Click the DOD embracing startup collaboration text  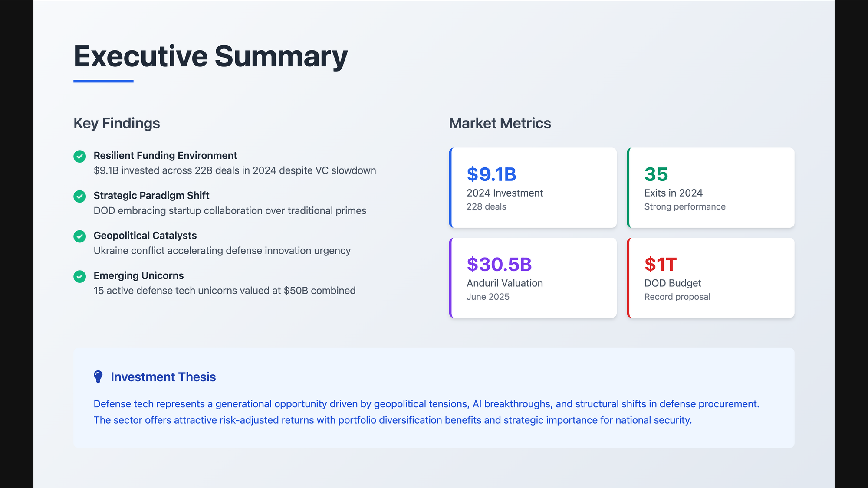[x=230, y=211]
